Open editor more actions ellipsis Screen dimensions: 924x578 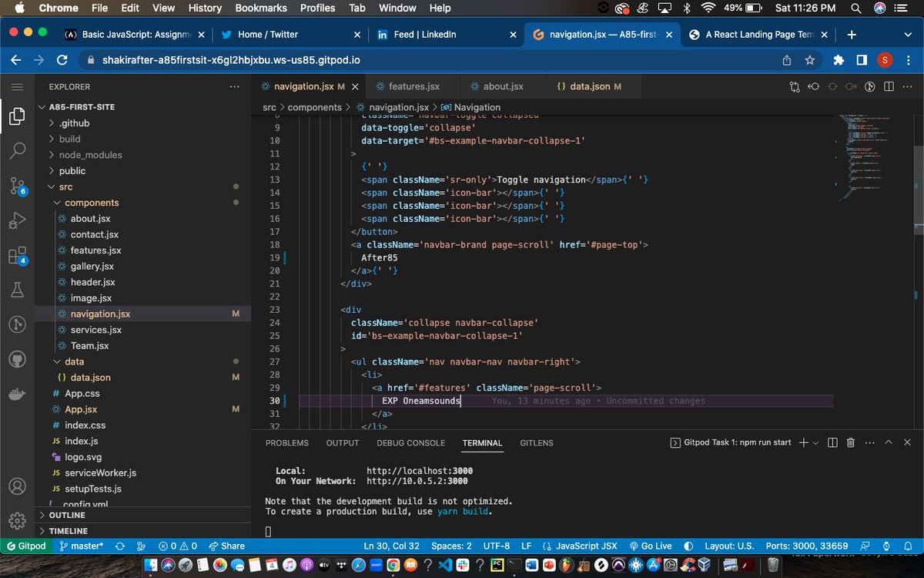(908, 86)
